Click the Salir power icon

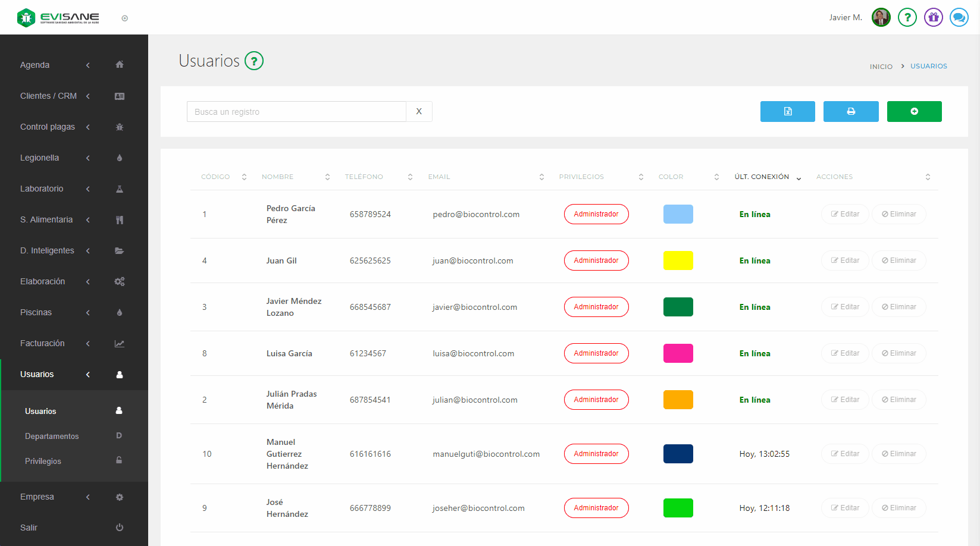pos(120,528)
